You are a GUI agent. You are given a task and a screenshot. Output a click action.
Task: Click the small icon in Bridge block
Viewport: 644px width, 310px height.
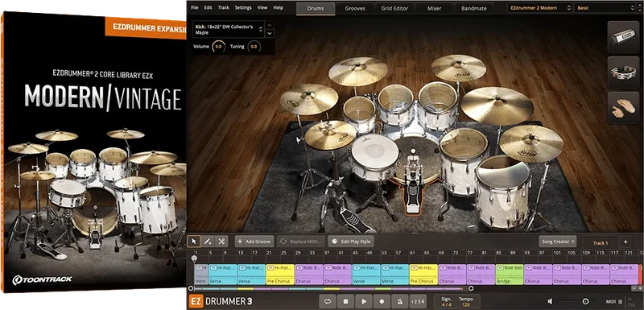501,267
